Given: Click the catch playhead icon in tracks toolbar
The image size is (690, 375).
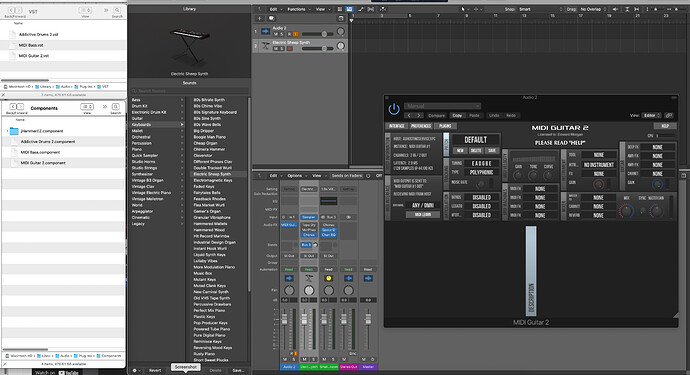Looking at the screenshot, I should (383, 9).
